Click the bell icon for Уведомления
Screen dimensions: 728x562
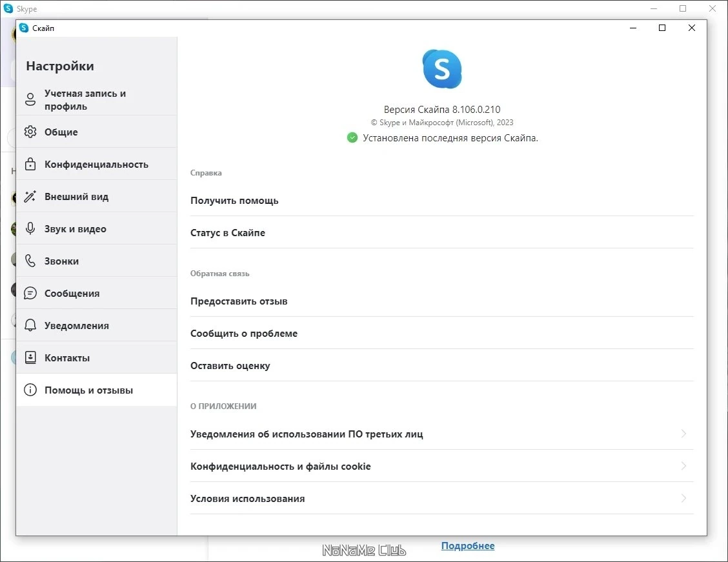coord(30,325)
